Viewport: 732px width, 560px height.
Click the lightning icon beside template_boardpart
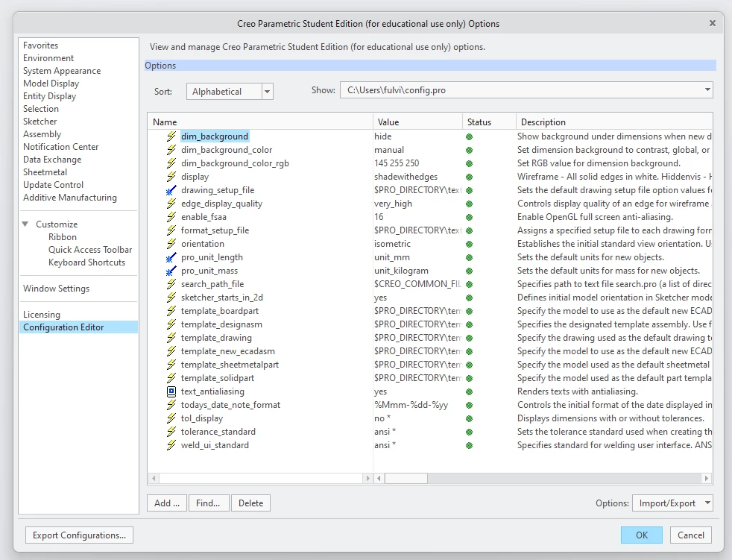(171, 311)
